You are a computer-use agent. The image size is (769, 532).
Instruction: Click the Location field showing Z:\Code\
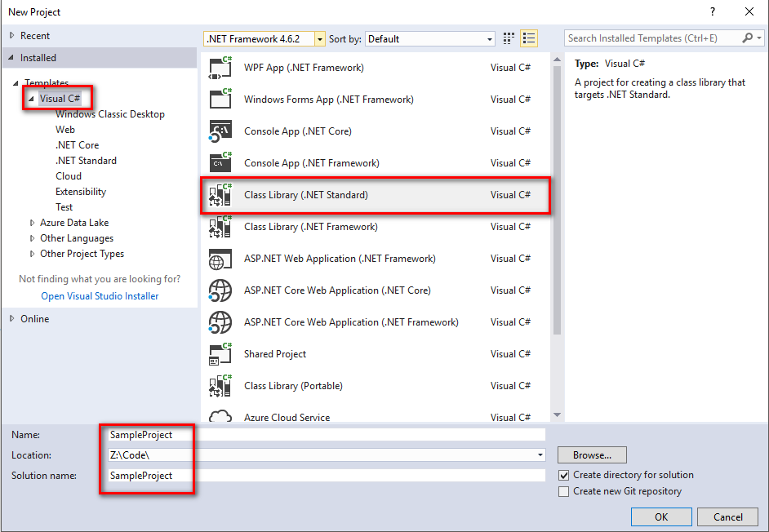pos(327,455)
